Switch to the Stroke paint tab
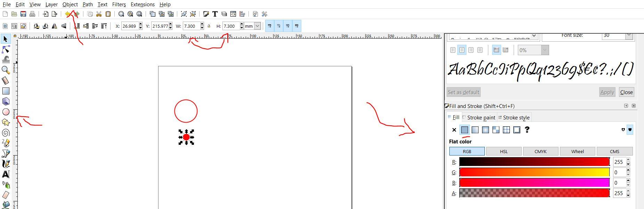 point(479,118)
